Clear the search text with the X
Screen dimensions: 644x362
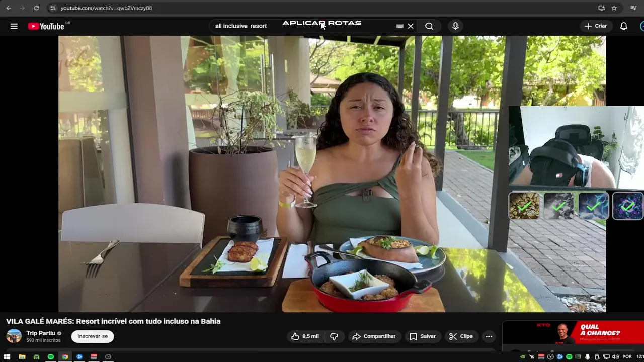pyautogui.click(x=411, y=26)
